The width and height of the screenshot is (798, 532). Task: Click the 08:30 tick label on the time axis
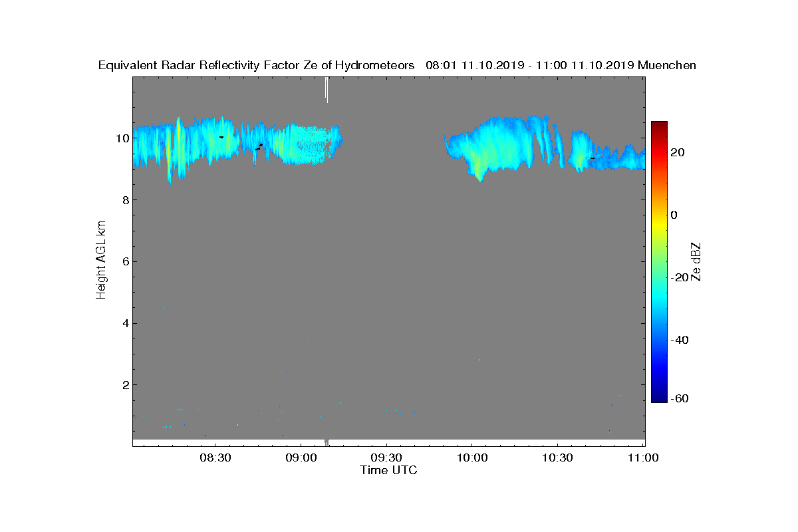coord(215,458)
